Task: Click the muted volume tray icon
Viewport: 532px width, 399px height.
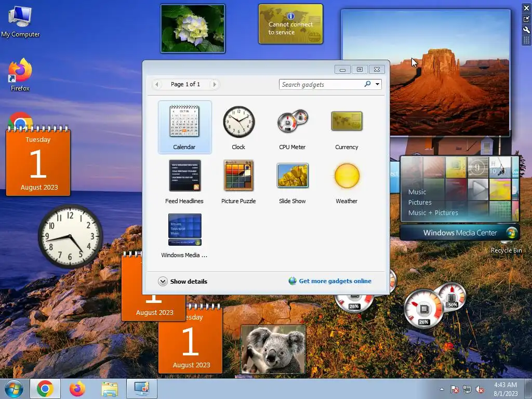Action: click(x=480, y=390)
